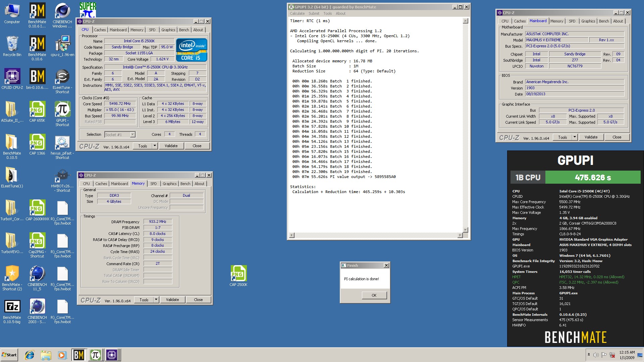The image size is (644, 362).
Task: Launch CPUID CPU-Z desktop icon
Action: [12, 79]
